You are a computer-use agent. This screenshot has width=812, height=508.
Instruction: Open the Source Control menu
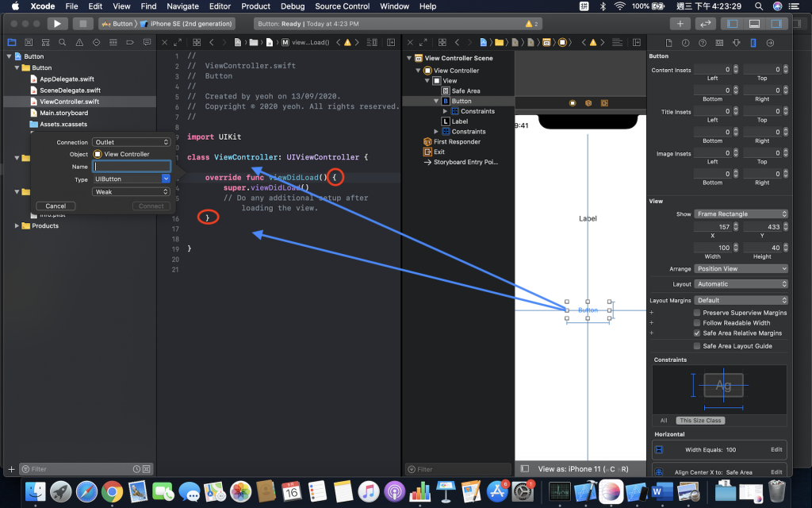(x=343, y=6)
